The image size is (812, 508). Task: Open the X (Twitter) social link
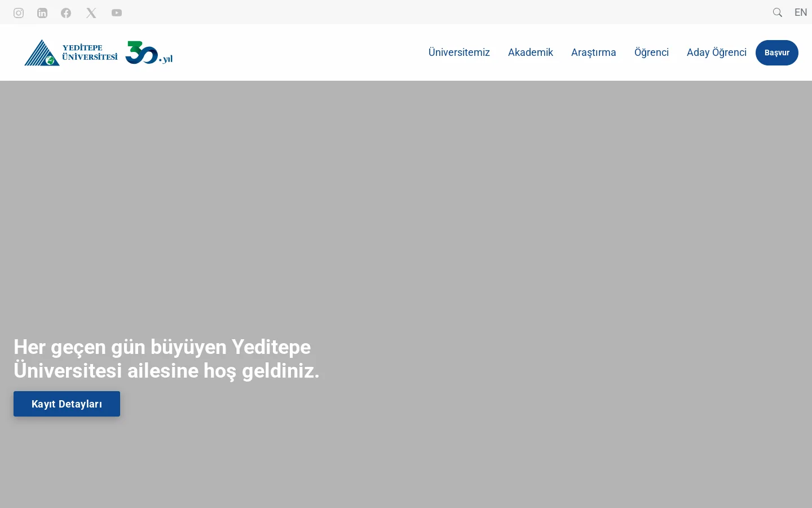(91, 12)
